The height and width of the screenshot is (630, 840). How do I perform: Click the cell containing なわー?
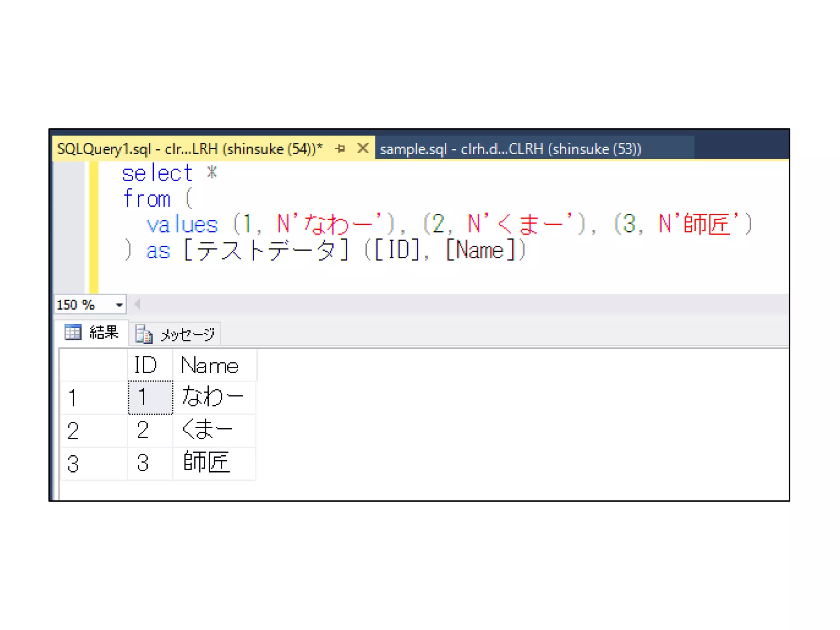pos(213,397)
